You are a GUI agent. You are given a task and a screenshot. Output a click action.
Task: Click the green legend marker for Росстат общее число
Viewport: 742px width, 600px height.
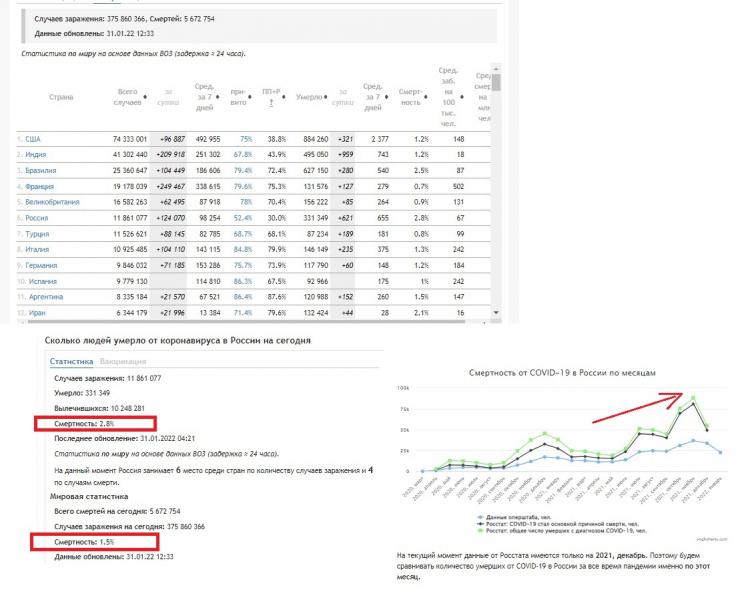point(481,530)
